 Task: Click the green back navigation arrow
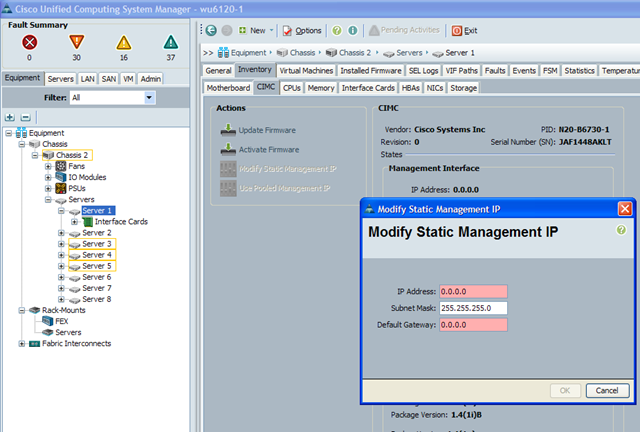(211, 31)
